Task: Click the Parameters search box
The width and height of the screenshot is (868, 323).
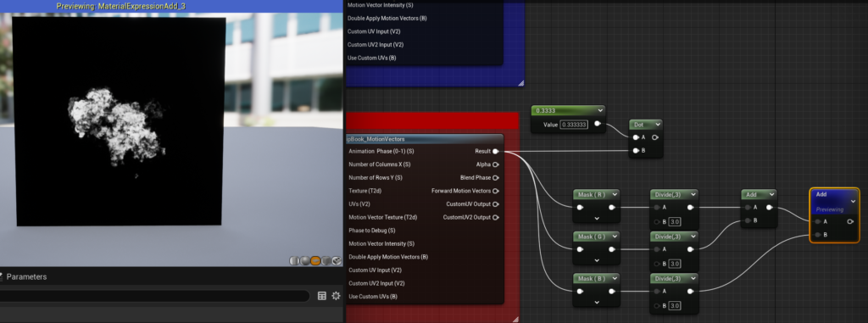Action: tap(154, 296)
